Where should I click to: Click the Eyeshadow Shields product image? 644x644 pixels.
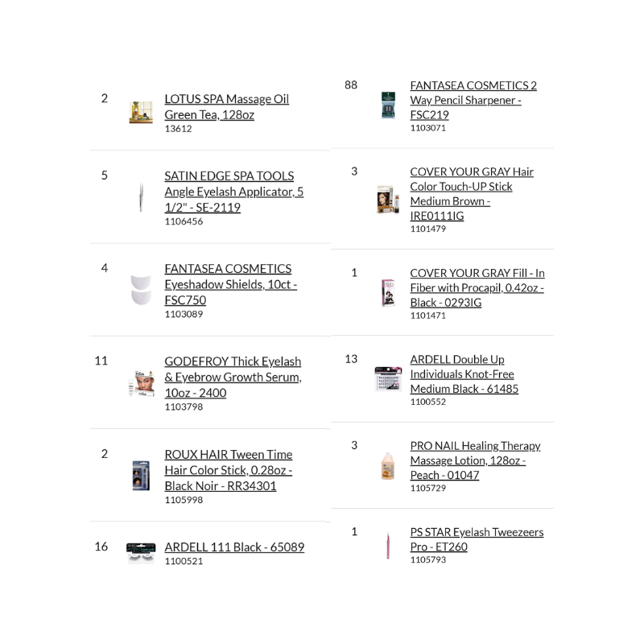141,290
